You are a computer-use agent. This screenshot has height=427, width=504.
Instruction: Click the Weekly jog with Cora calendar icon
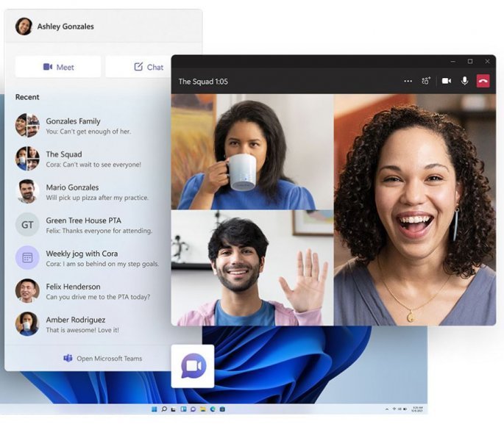click(x=27, y=257)
